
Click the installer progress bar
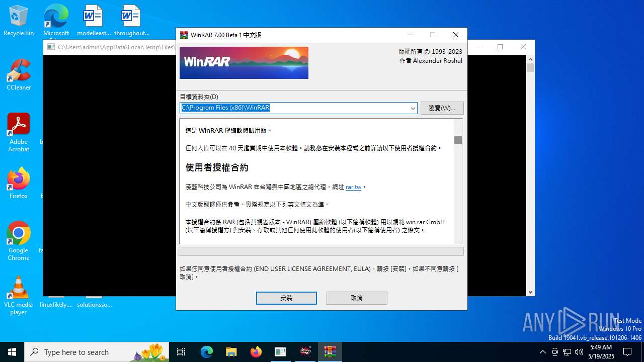[x=321, y=251]
